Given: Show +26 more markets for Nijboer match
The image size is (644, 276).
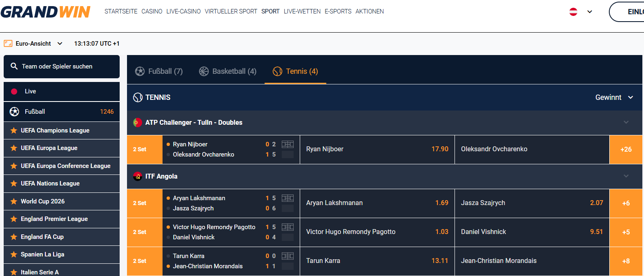Looking at the screenshot, I should [626, 149].
